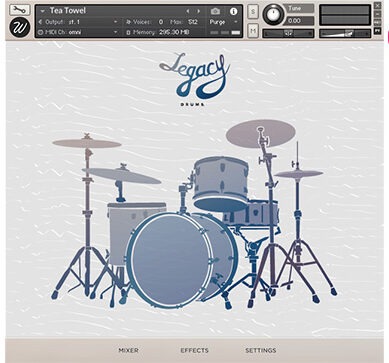
Task: Open the Purge dropdown menu
Action: (224, 22)
